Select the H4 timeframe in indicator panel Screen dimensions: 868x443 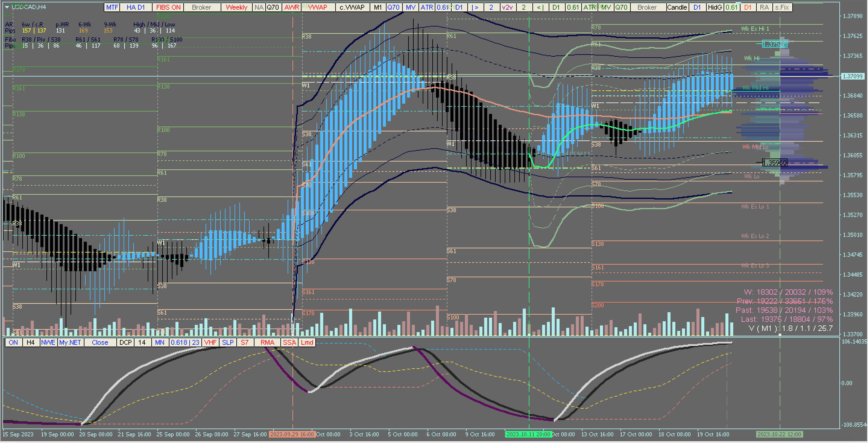[31, 343]
